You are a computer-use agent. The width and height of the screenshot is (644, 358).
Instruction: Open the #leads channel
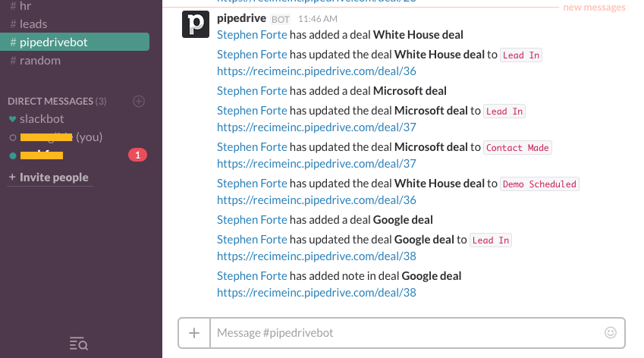pyautogui.click(x=33, y=24)
